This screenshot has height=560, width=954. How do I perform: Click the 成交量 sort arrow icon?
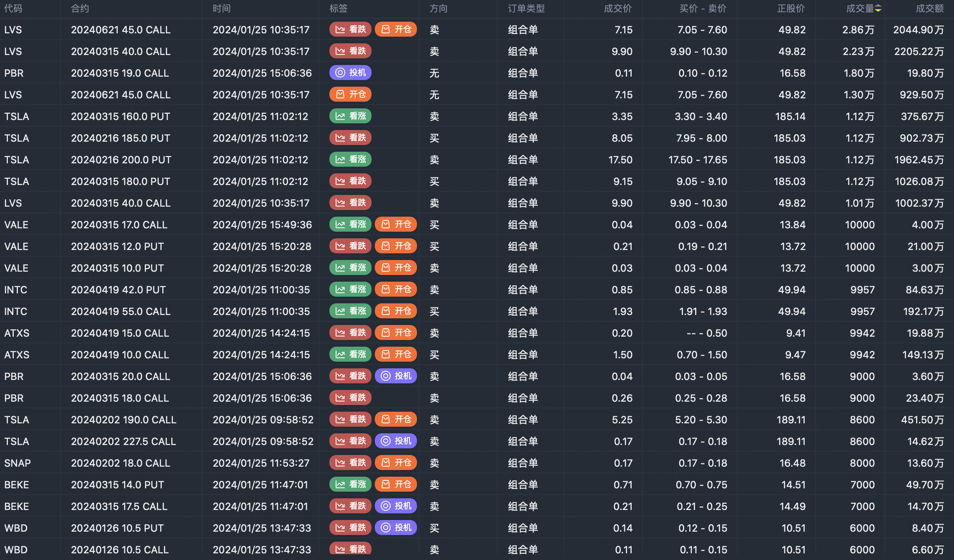(x=878, y=9)
